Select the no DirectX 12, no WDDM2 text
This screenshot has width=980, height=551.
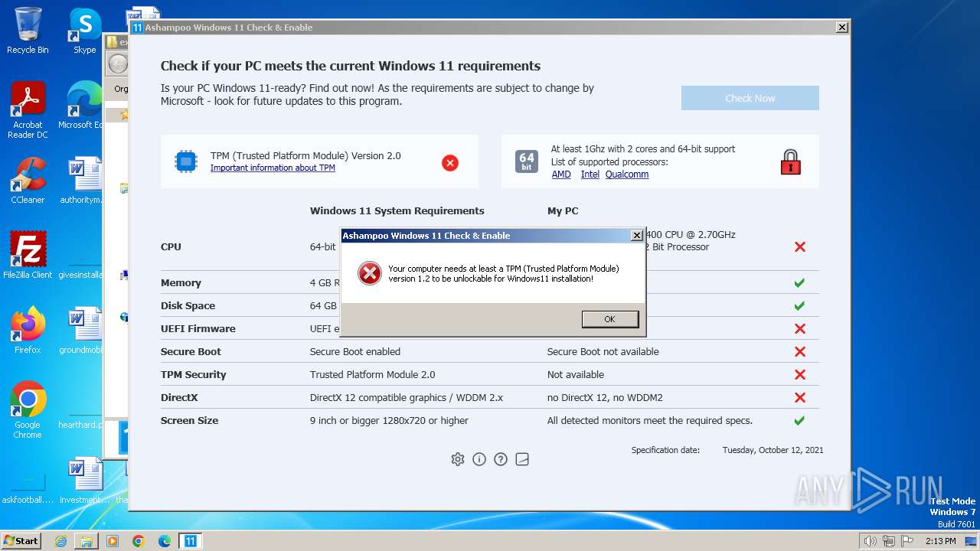point(605,398)
